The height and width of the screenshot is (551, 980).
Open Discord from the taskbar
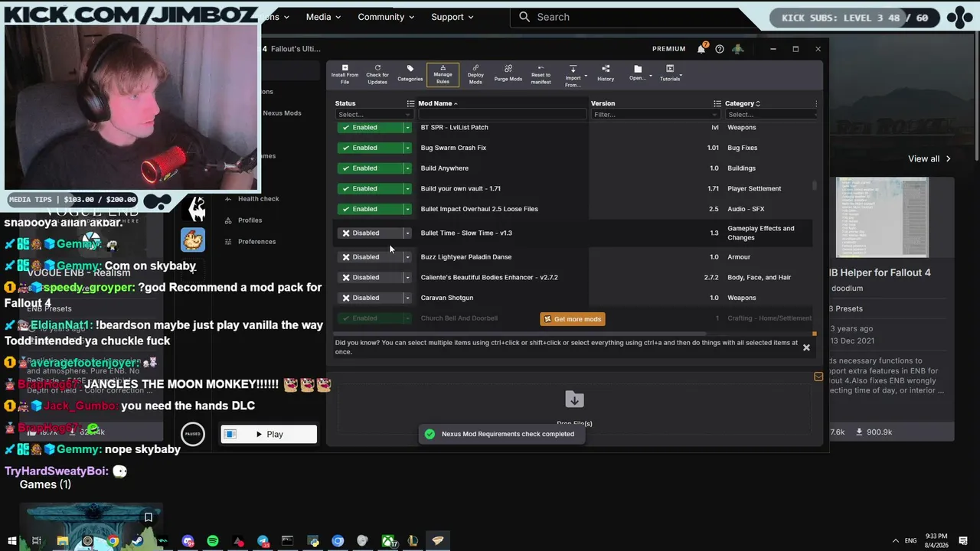click(x=188, y=541)
